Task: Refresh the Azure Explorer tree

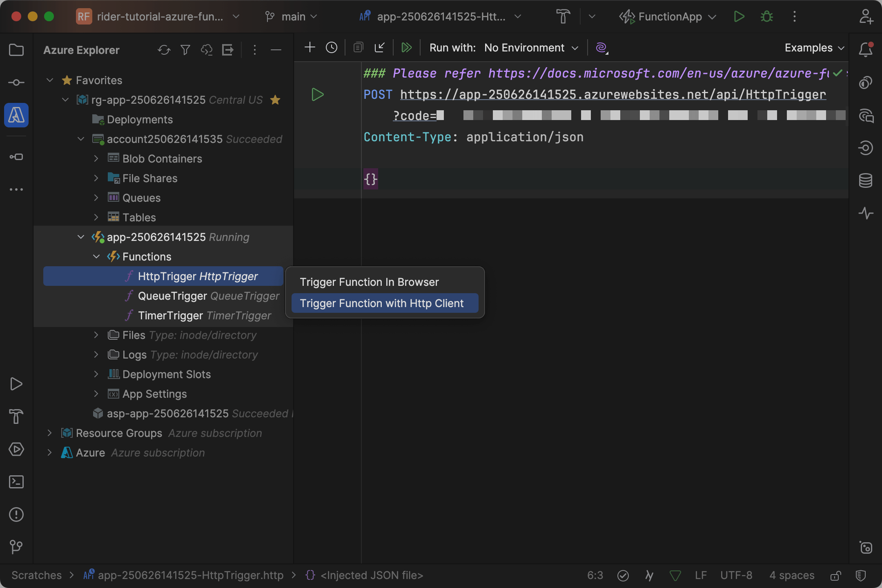Action: coord(164,50)
